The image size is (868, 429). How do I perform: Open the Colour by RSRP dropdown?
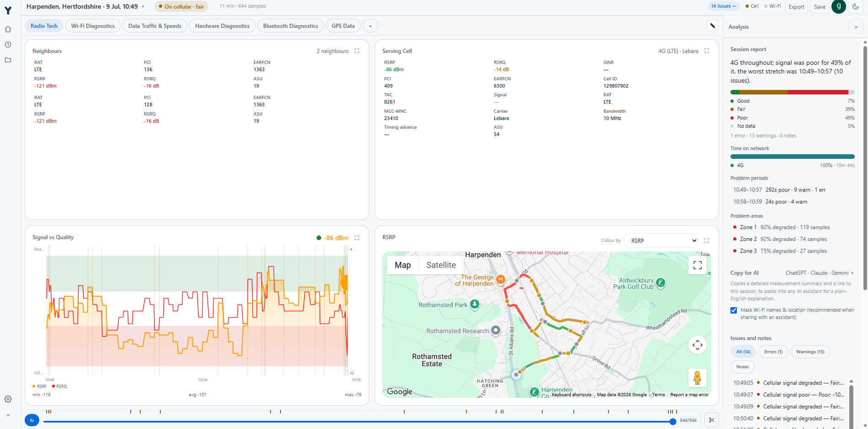point(661,241)
